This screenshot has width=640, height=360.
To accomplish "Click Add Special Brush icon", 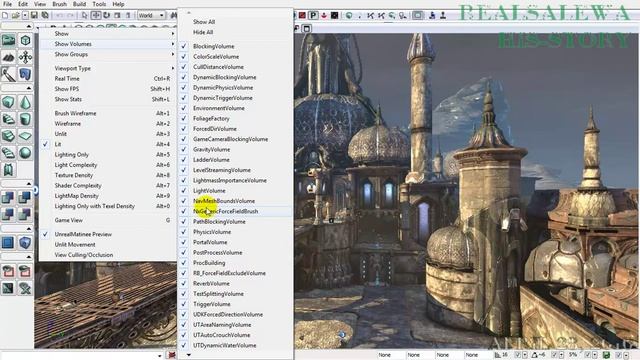I will click(x=8, y=242).
